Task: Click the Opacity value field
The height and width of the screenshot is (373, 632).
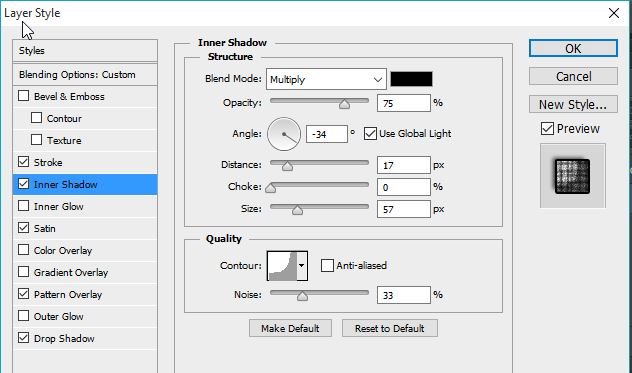Action: pos(403,103)
